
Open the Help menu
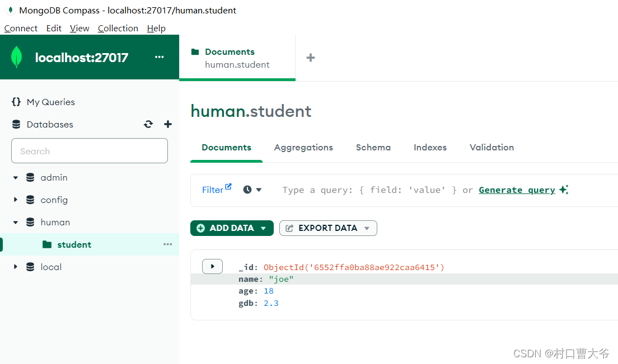click(156, 29)
